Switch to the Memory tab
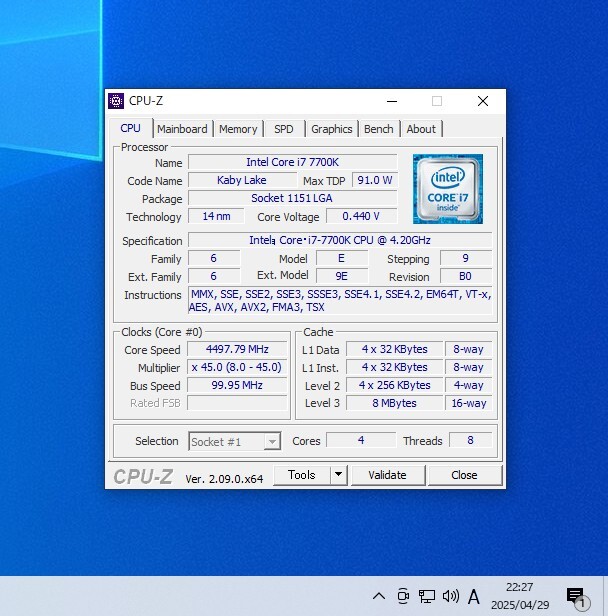Viewport: 608px width, 616px height. pyautogui.click(x=238, y=129)
